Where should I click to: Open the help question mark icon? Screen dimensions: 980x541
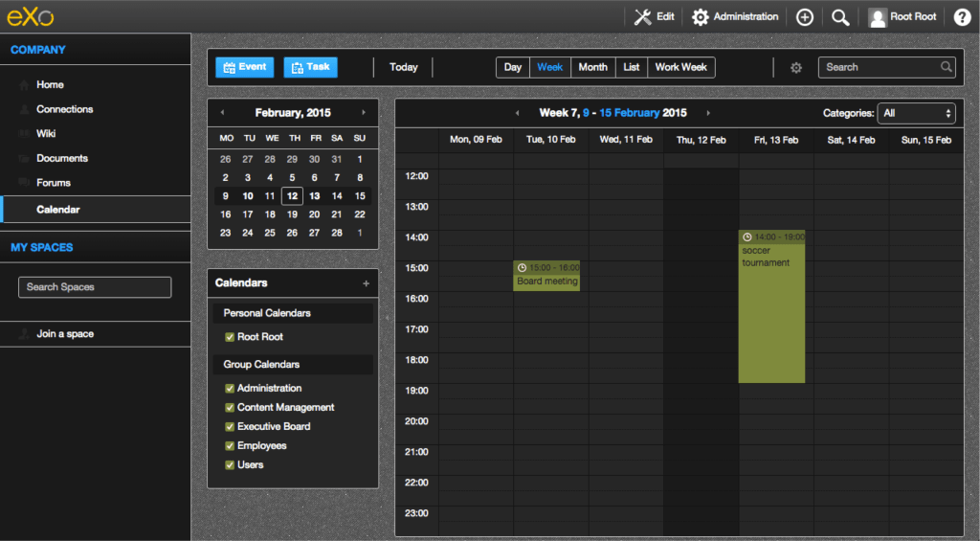962,17
